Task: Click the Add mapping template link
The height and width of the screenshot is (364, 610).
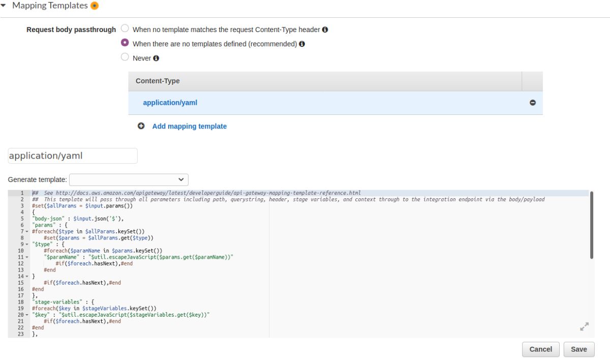Action: pyautogui.click(x=189, y=126)
